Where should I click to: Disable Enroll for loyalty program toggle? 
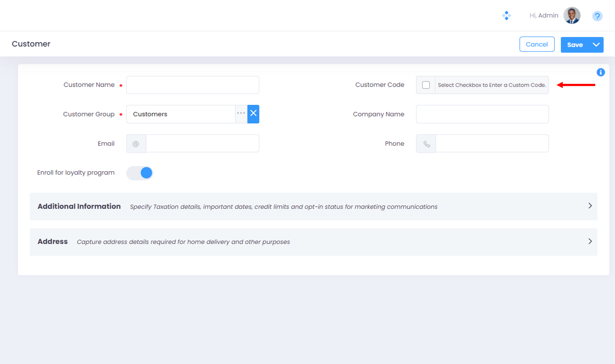[x=140, y=173]
